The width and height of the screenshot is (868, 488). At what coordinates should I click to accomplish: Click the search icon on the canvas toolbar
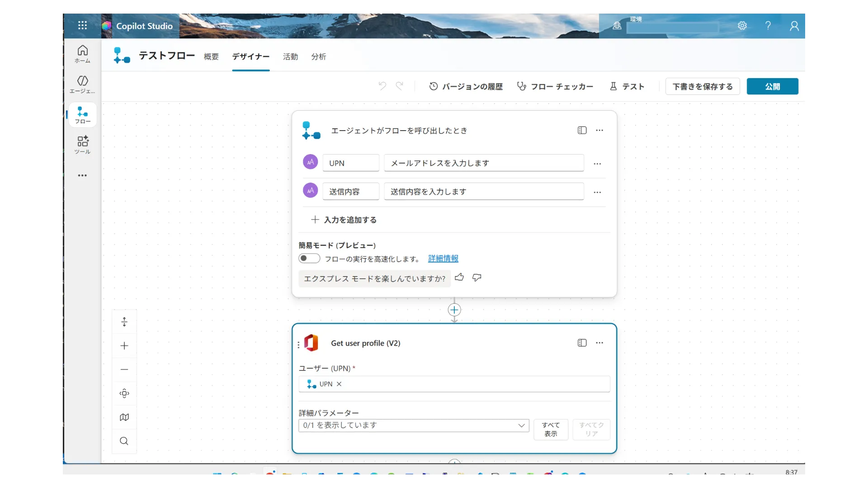[124, 441]
